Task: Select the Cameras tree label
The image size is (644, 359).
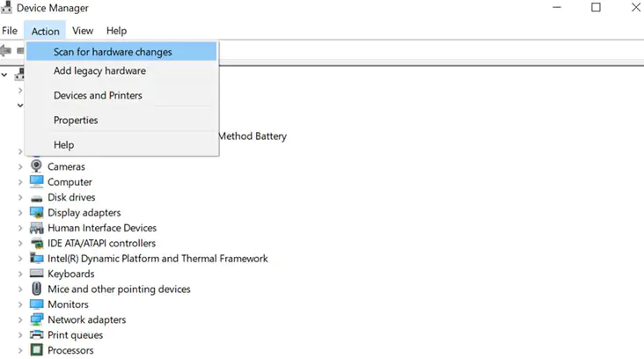Action: pos(66,167)
